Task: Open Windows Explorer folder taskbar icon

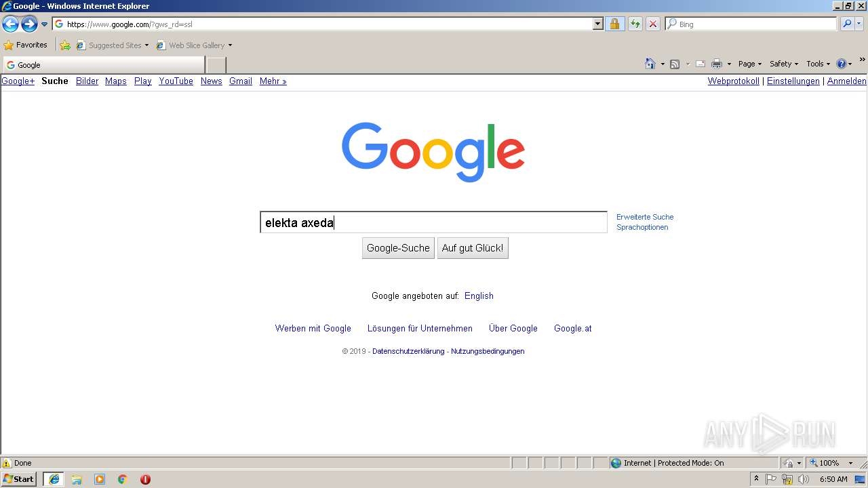Action: [x=77, y=479]
